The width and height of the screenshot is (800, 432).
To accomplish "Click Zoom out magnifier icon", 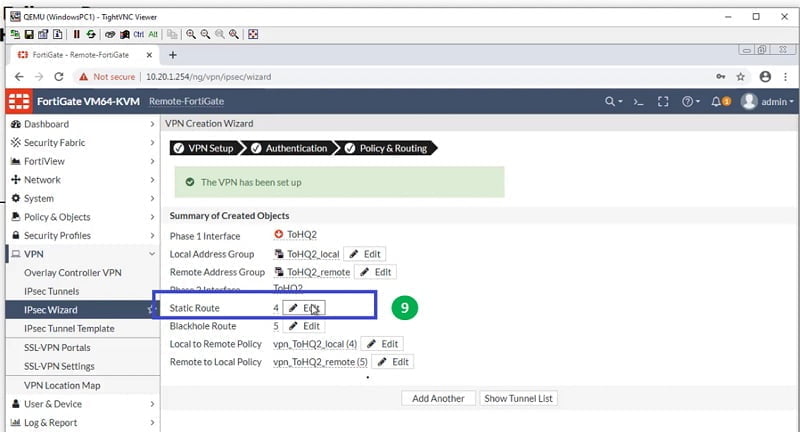I will click(205, 34).
